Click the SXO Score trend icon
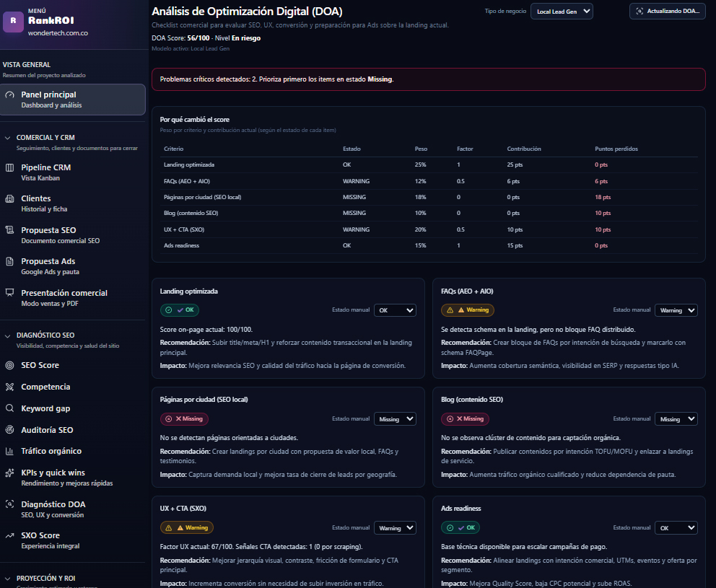The width and height of the screenshot is (716, 588). click(9, 535)
